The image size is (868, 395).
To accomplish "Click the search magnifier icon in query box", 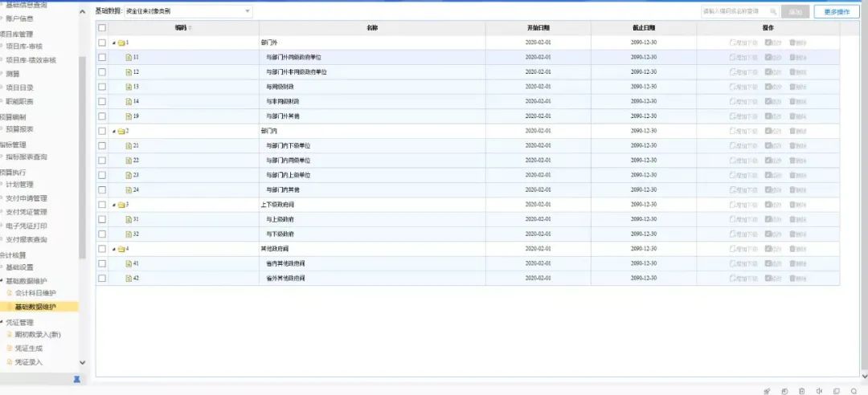I will [773, 12].
